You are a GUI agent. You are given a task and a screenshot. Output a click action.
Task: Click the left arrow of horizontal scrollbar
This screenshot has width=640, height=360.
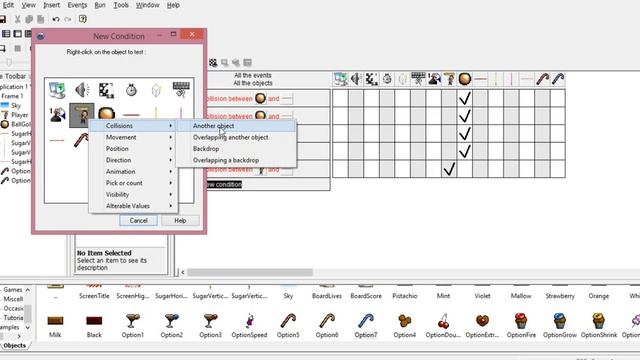[182, 272]
